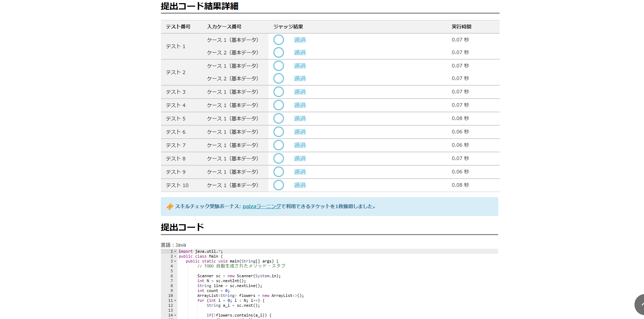The height and width of the screenshot is (319, 644).
Task: Open the 通過 link for Test 4
Action: point(300,105)
